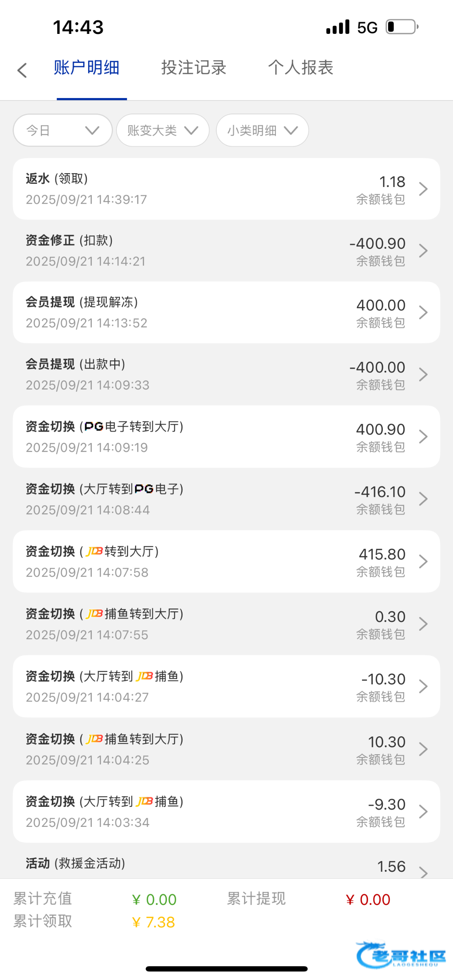Open chevron on 资金修正 (扣款) -400.90 entry
This screenshot has width=453, height=980.
coord(423,251)
